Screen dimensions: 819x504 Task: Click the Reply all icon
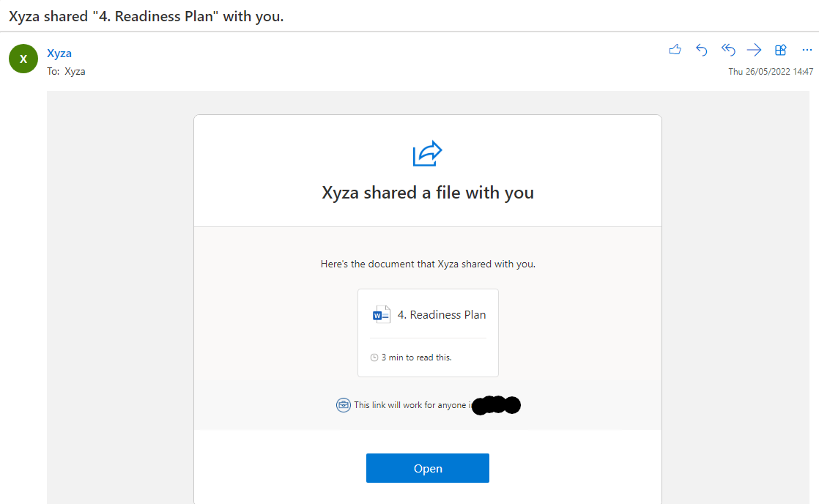click(x=727, y=50)
